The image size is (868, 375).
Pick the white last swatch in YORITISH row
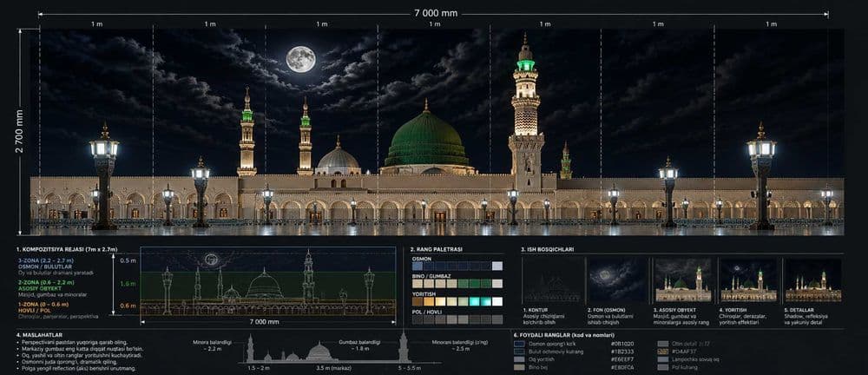tap(497, 301)
